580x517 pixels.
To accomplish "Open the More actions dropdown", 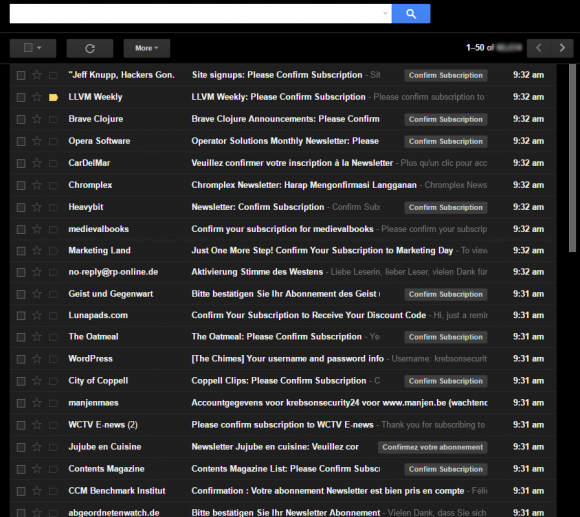I will point(146,48).
